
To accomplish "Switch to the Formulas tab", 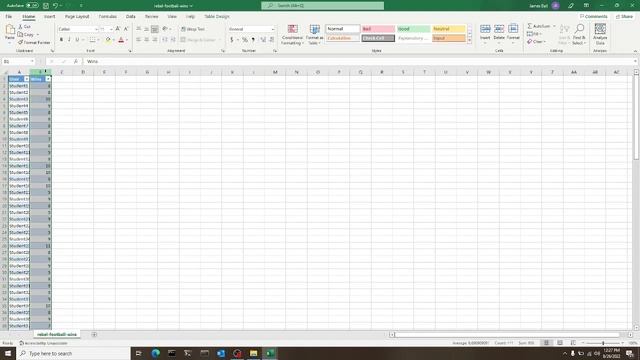I will coord(108,16).
